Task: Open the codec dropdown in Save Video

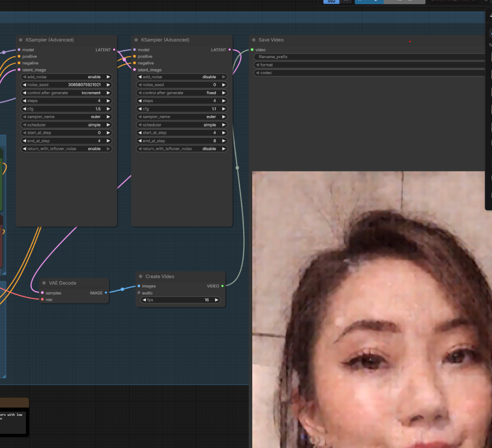Action: tap(369, 73)
